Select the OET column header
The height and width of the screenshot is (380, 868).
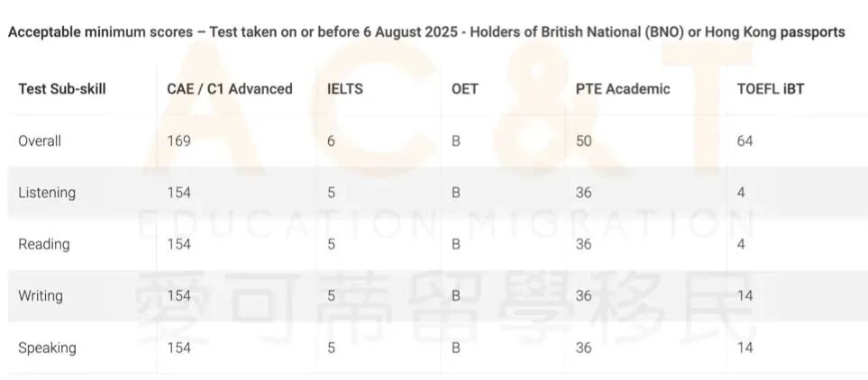tap(464, 89)
